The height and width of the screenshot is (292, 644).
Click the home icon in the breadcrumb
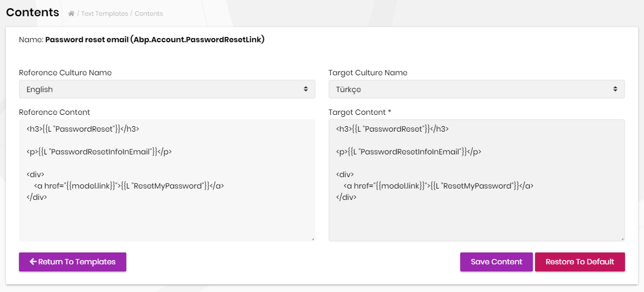(71, 14)
